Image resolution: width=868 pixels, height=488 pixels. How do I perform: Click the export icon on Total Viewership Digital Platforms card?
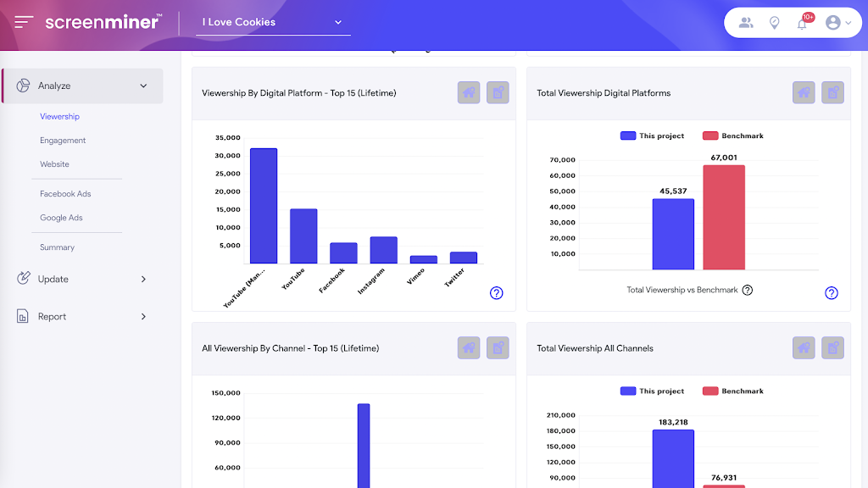pos(832,92)
